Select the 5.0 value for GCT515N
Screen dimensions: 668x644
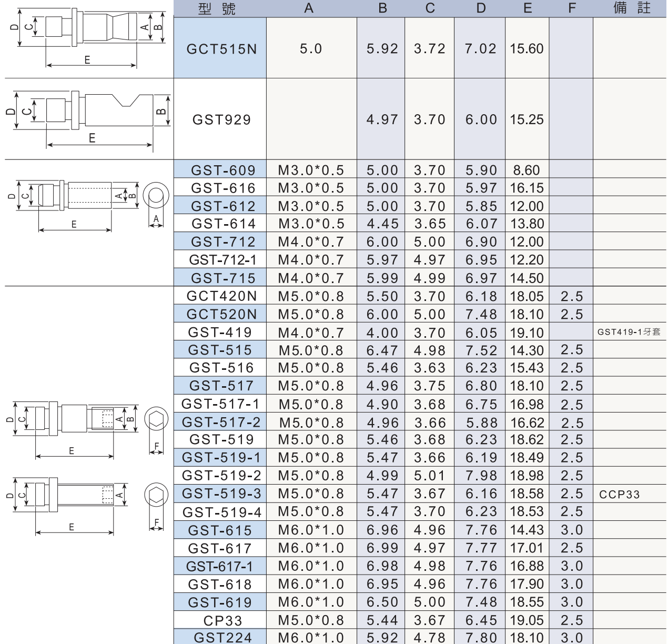coord(310,48)
